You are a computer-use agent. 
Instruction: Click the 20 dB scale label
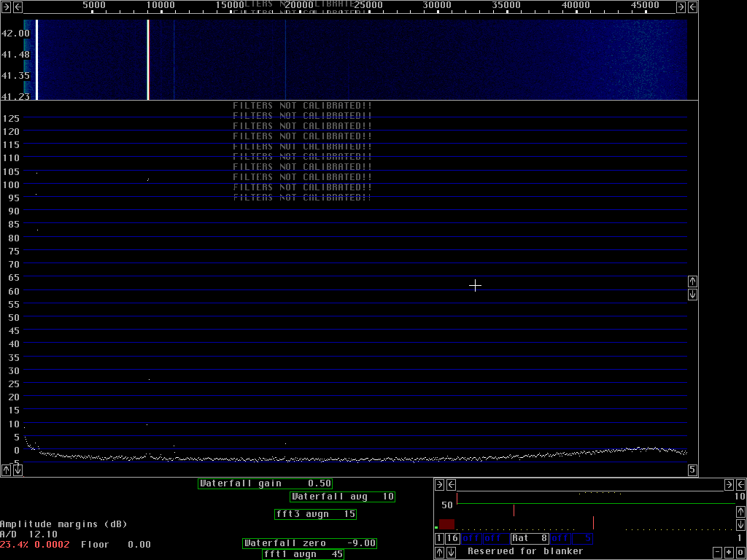(x=14, y=397)
